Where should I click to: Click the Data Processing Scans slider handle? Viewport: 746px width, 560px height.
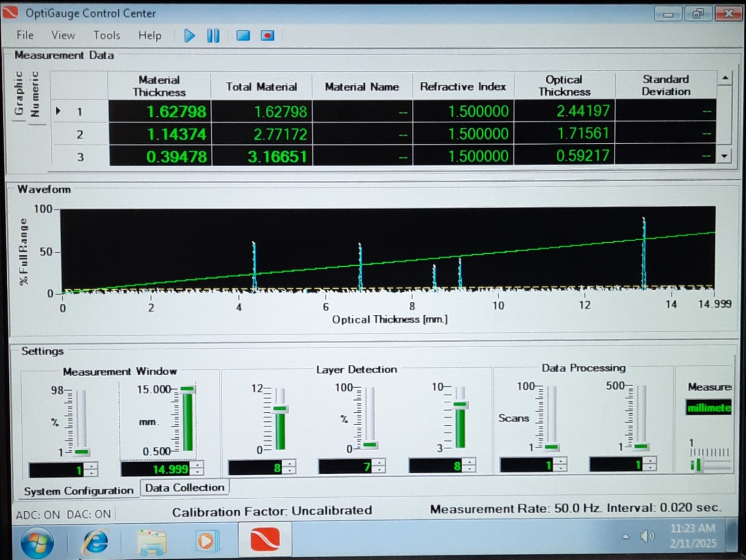[551, 447]
